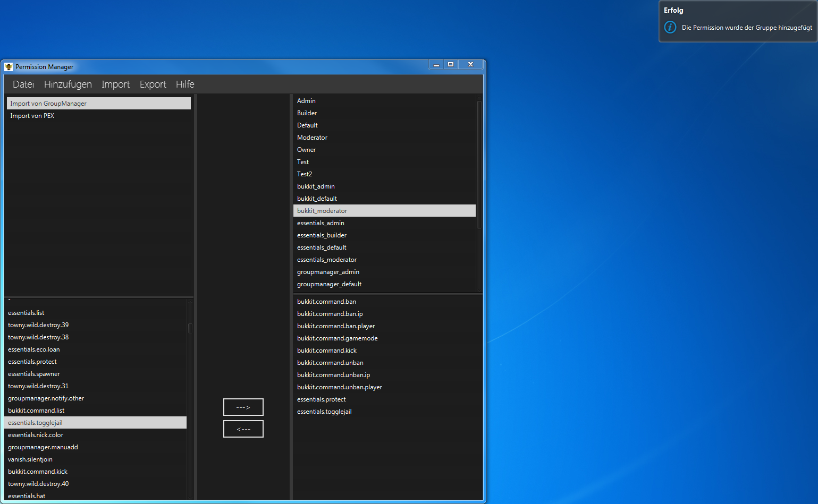Select bukkit.command.ban in group permissions
Screen dimensions: 818x504
387,302
